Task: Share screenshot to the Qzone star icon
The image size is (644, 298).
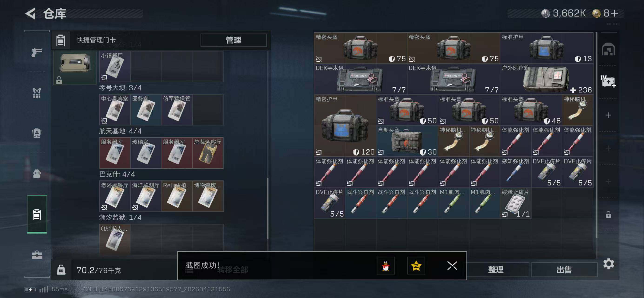Action: 416,265
